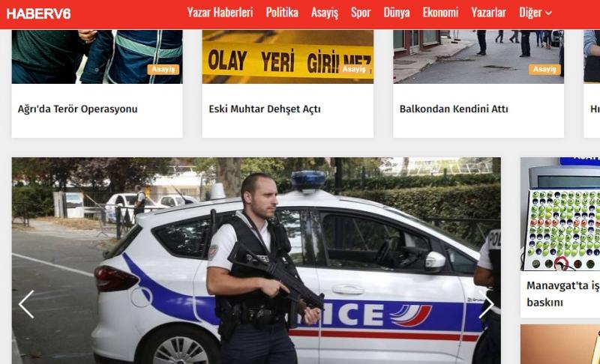Open Yazarlar page
This screenshot has height=364, width=600.
pos(488,13)
